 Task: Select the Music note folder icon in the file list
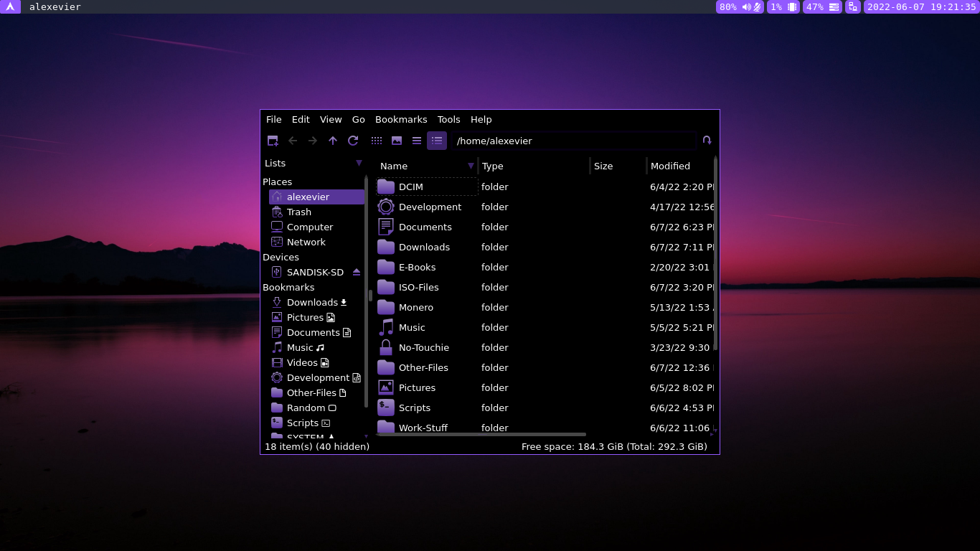click(386, 327)
